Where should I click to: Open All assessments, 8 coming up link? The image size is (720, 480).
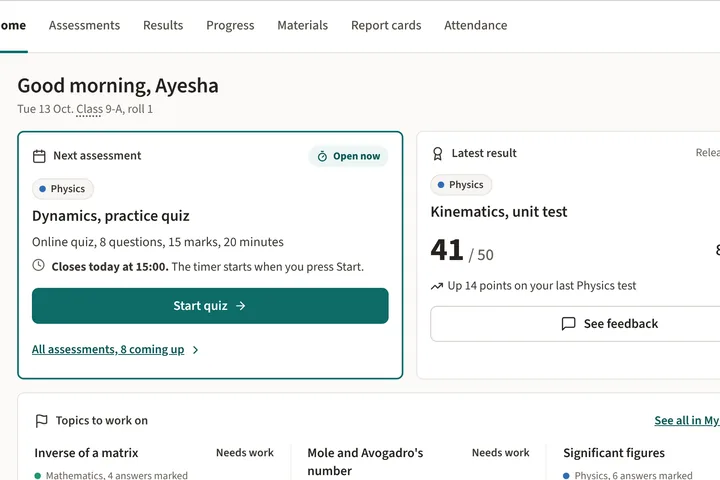(108, 350)
